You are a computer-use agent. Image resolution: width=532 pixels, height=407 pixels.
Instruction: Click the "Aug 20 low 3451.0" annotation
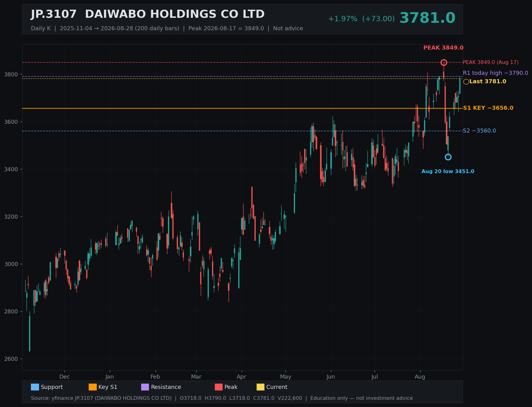tap(448, 172)
